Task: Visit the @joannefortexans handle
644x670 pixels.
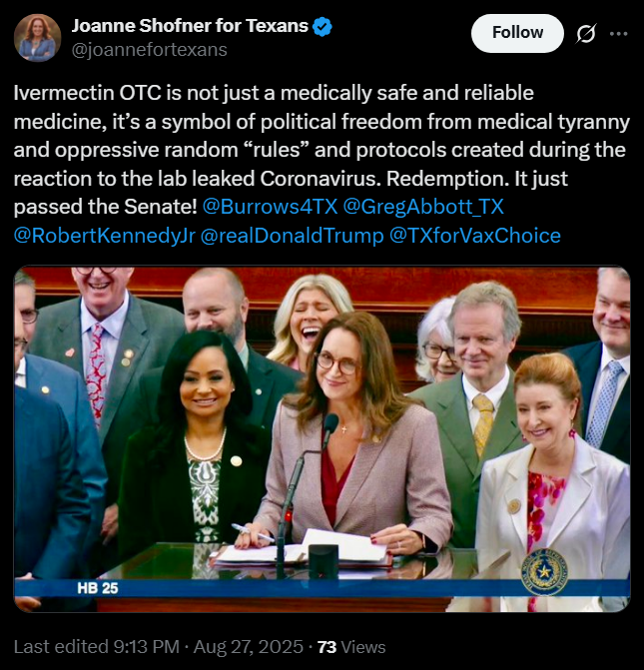Action: pyautogui.click(x=149, y=50)
